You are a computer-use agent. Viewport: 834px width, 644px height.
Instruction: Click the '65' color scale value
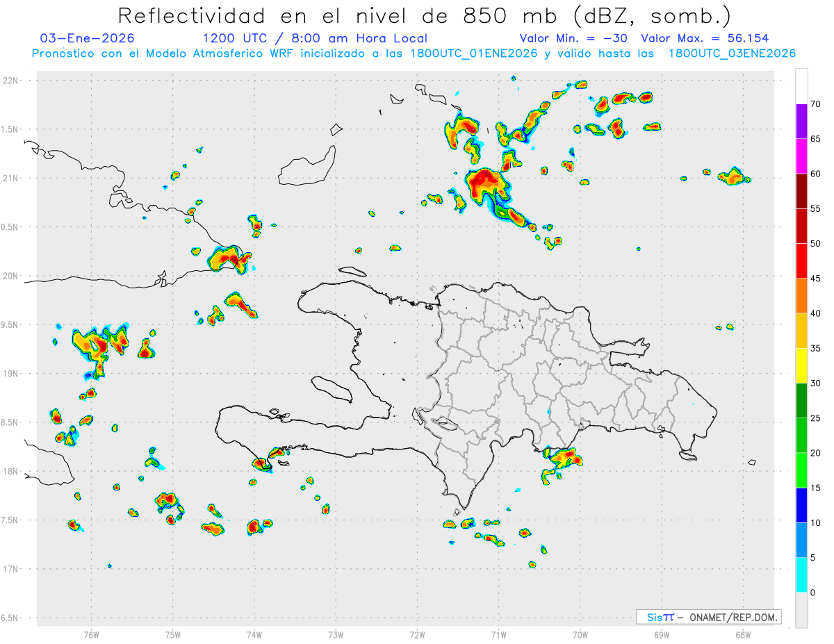click(817, 139)
